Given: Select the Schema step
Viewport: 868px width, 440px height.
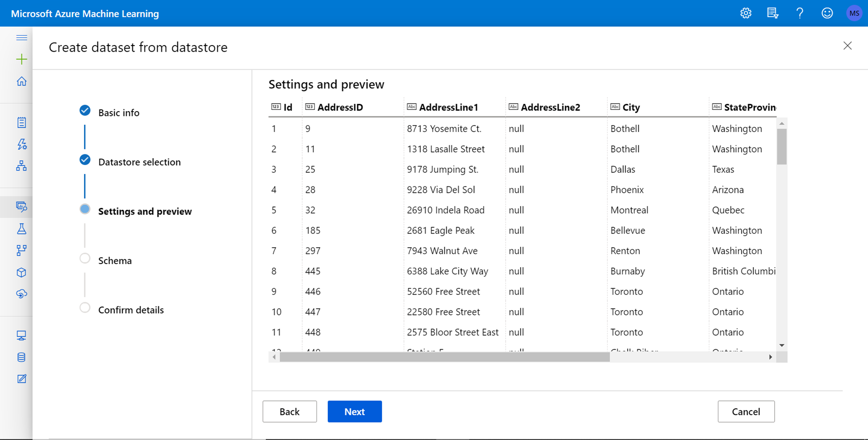Looking at the screenshot, I should click(115, 261).
